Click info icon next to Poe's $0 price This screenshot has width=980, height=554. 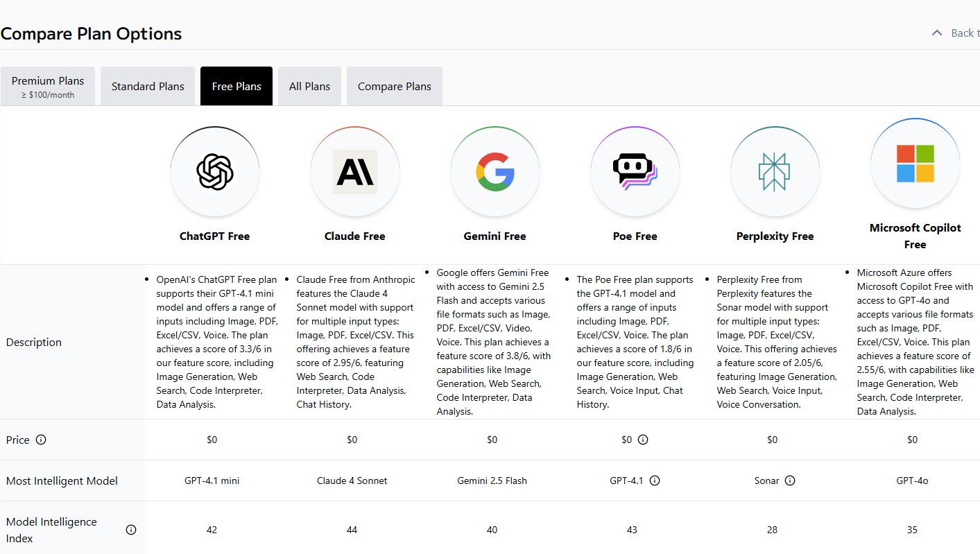[643, 440]
